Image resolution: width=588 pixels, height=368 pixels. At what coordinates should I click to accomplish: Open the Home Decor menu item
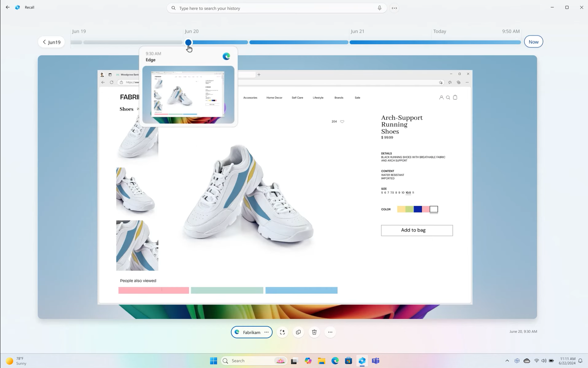274,98
